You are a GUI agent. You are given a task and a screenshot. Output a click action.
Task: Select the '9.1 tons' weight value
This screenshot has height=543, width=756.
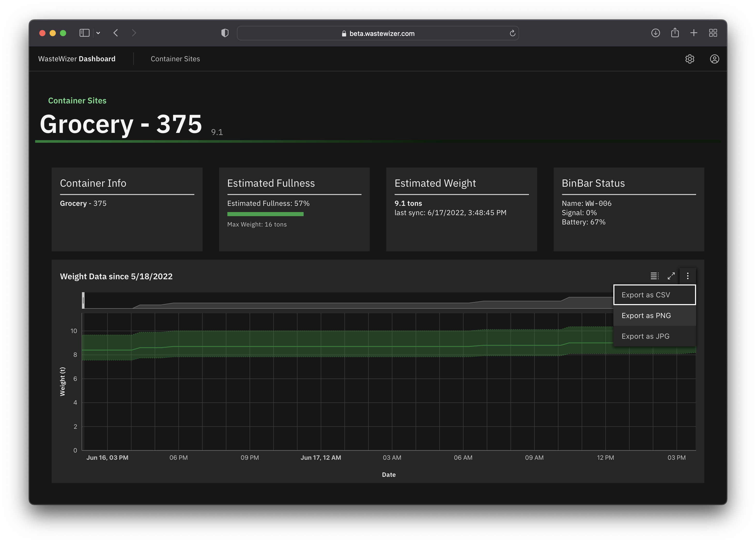(408, 203)
